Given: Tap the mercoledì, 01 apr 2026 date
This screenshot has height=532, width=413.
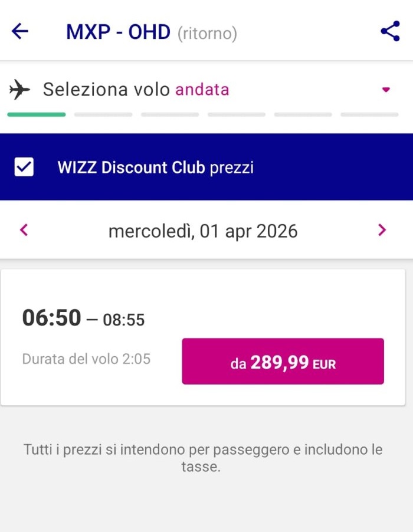Looking at the screenshot, I should (203, 231).
